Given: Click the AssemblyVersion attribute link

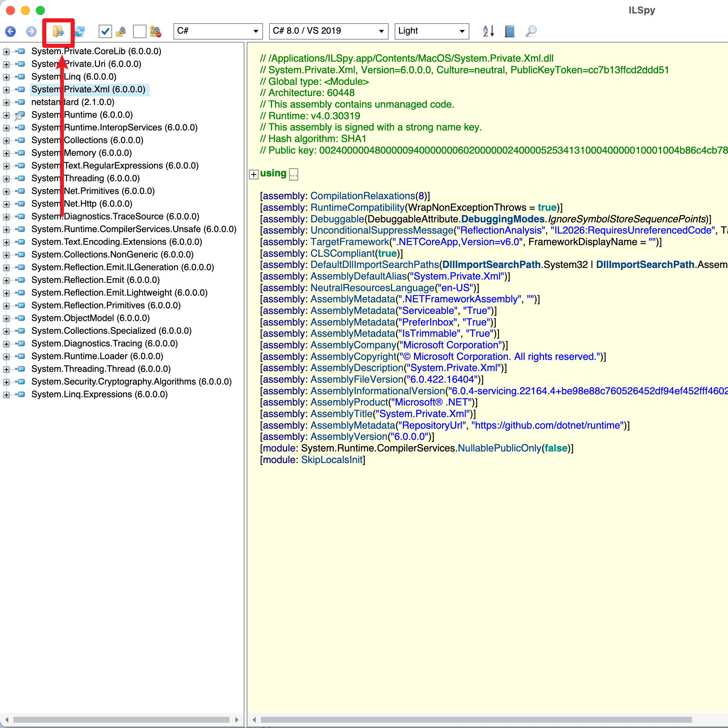Looking at the screenshot, I should (x=349, y=437).
